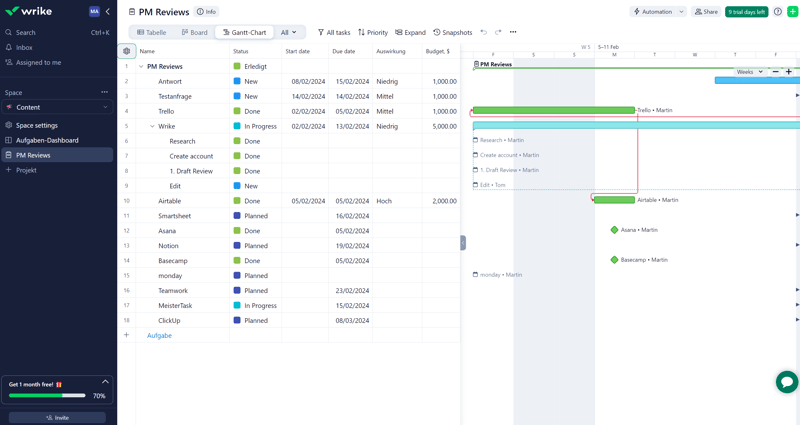Open the Content space dropdown
Image resolution: width=800 pixels, height=425 pixels.
(x=57, y=107)
